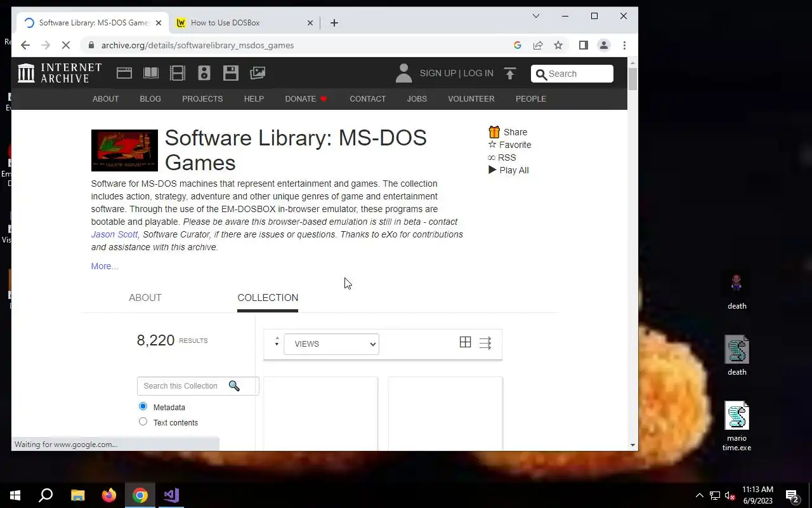Switch to the ABOUT tab
This screenshot has width=812, height=508.
(x=145, y=298)
